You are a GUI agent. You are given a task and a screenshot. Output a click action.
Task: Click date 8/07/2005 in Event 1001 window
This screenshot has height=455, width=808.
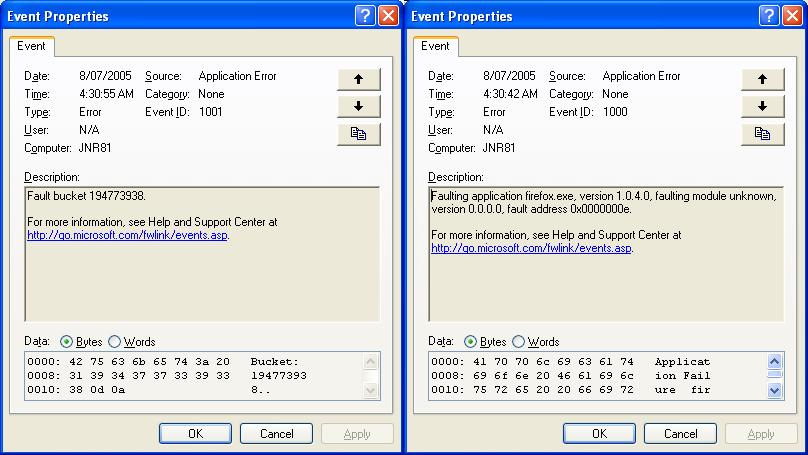[x=105, y=76]
